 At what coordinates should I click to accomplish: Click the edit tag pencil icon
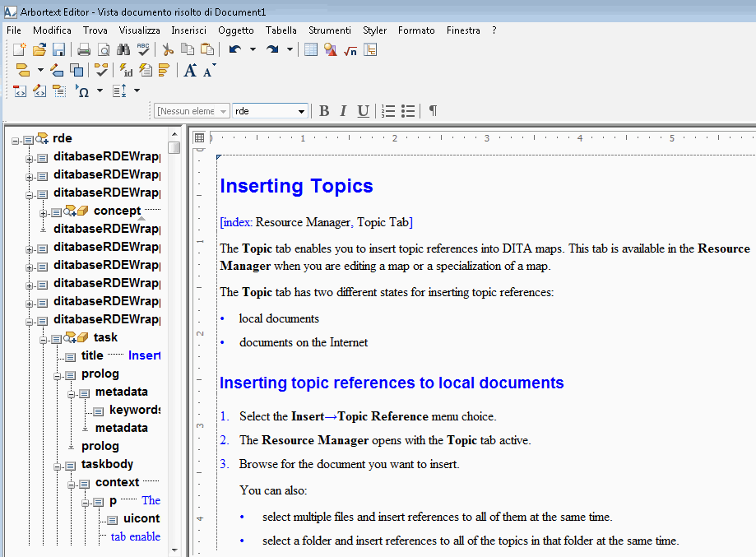coord(57,71)
